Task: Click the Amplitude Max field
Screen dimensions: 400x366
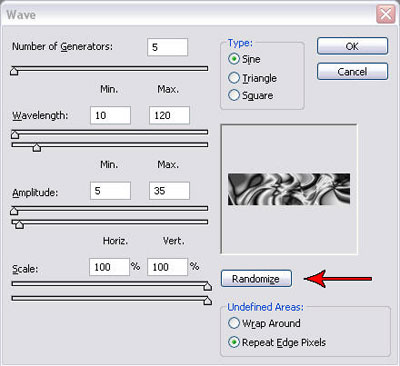Action: (169, 191)
